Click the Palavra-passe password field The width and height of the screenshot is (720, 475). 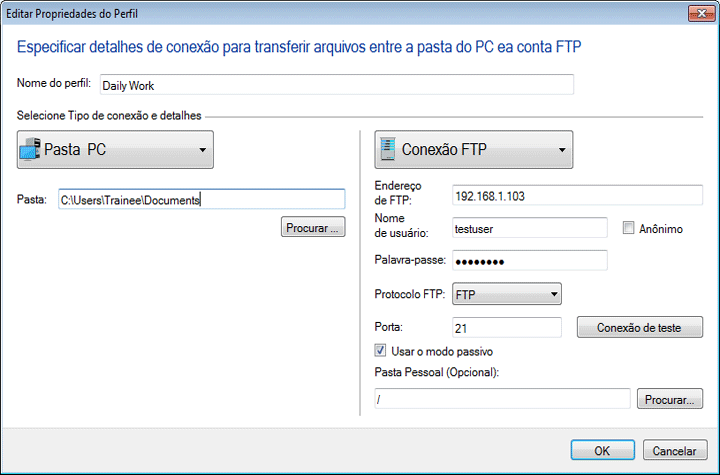(530, 261)
